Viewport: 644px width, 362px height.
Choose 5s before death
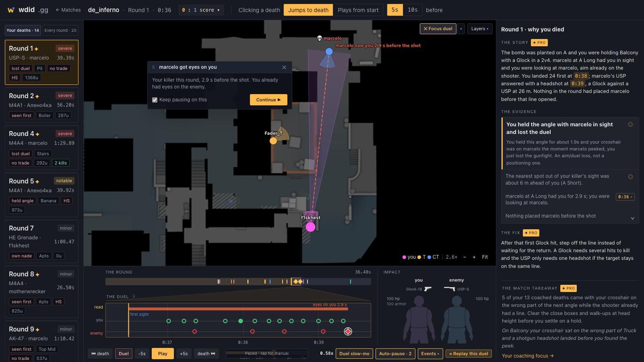[395, 10]
